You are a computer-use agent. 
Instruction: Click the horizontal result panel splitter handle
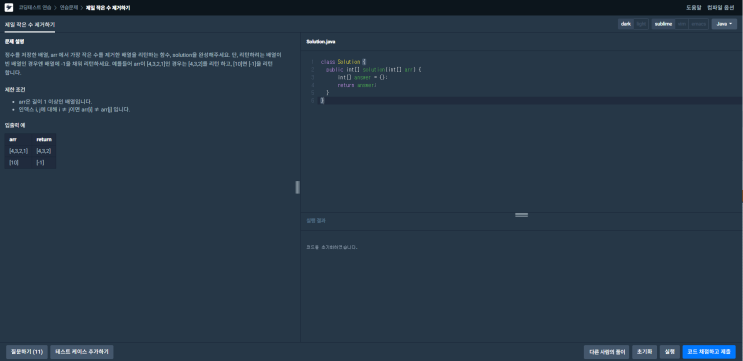521,215
